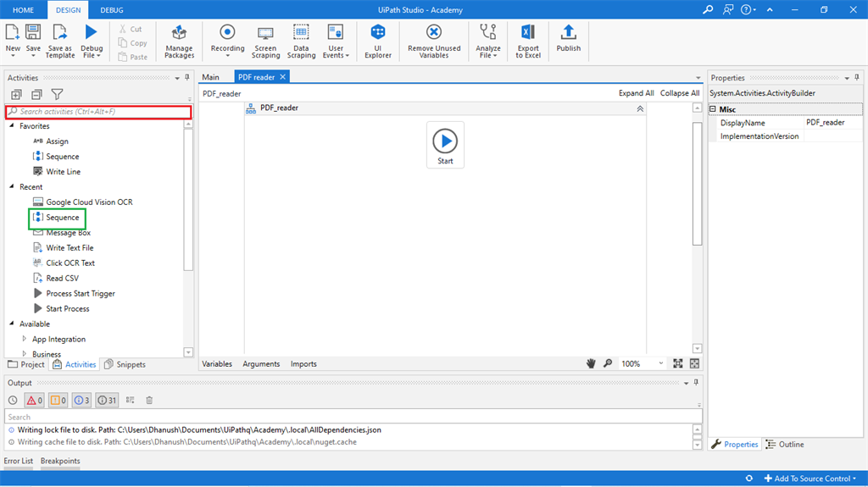Expand App Integration category

click(24, 339)
